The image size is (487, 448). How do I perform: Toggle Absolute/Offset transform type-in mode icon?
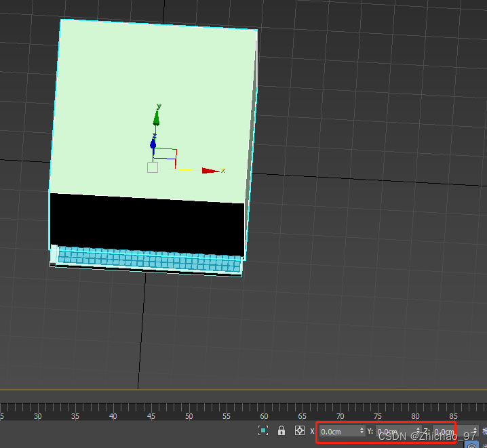click(300, 430)
